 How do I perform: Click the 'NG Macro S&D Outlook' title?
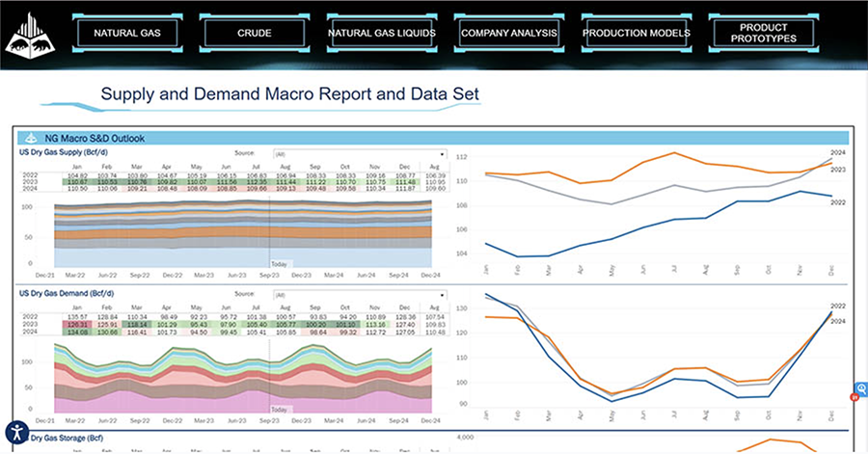point(95,138)
